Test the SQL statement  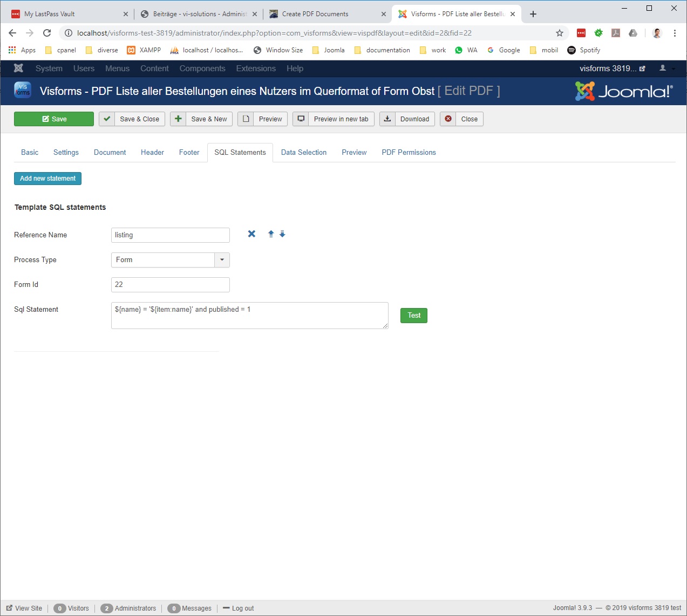pyautogui.click(x=414, y=316)
